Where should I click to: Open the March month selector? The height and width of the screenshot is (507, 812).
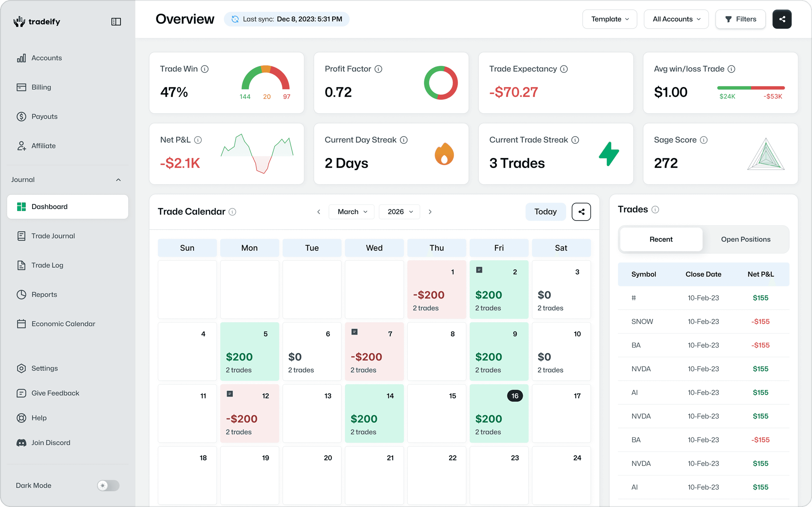(351, 212)
